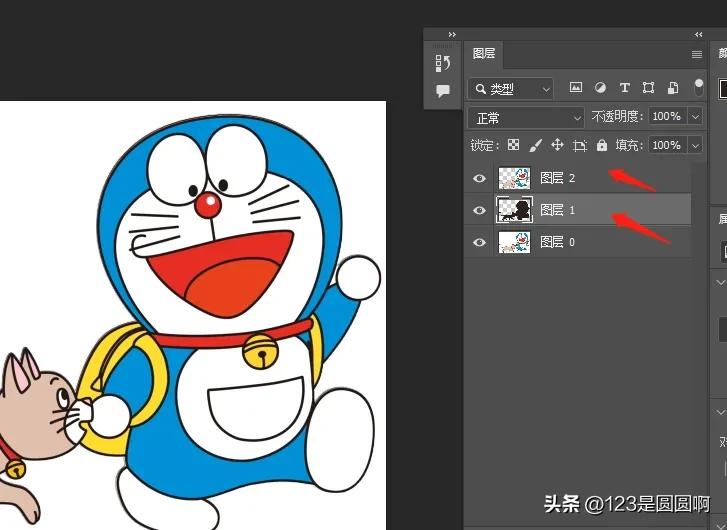
Task: Click the lock all padlock icon
Action: tap(601, 145)
